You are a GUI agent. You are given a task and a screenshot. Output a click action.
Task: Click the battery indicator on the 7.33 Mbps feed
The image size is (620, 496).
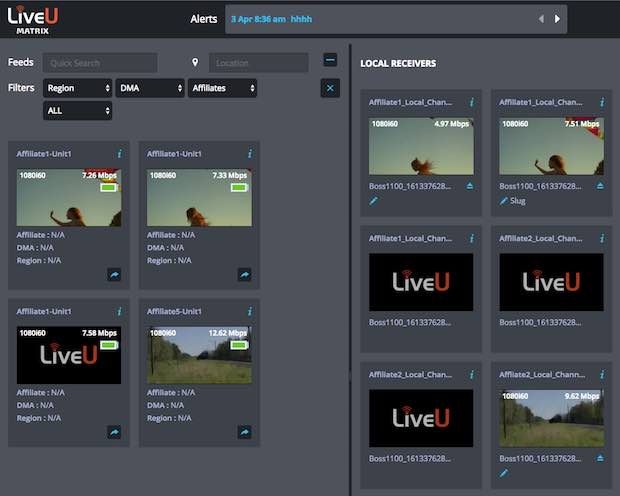[x=239, y=187]
